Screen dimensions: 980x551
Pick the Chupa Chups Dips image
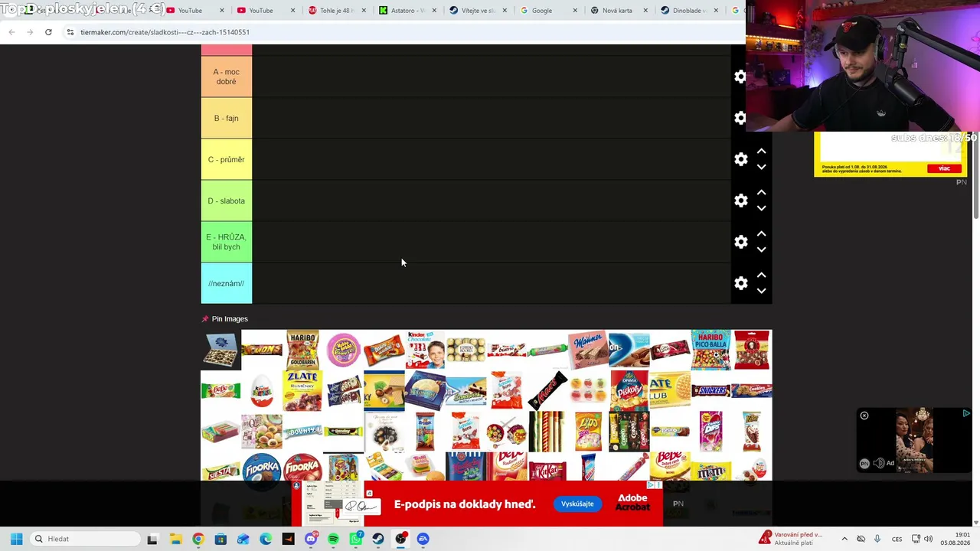tap(710, 432)
